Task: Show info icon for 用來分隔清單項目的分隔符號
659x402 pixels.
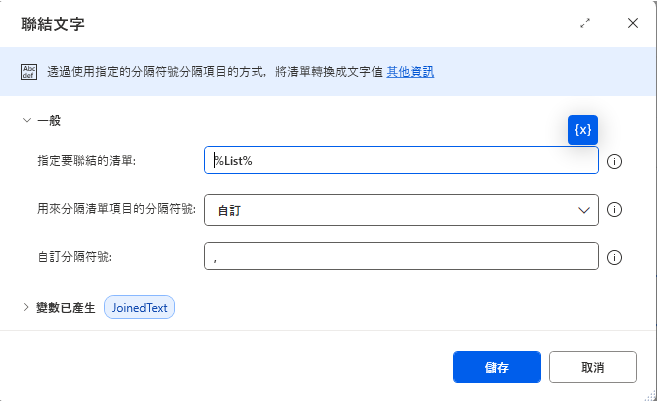Action: tap(614, 209)
